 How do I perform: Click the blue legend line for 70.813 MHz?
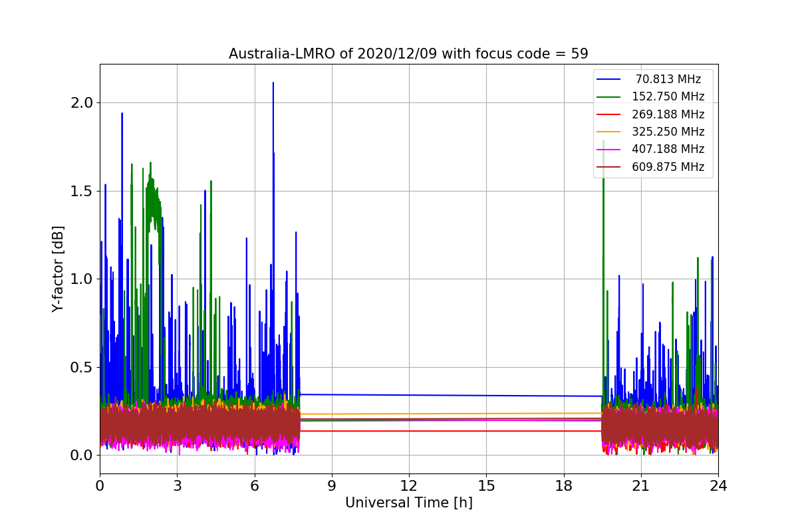610,79
